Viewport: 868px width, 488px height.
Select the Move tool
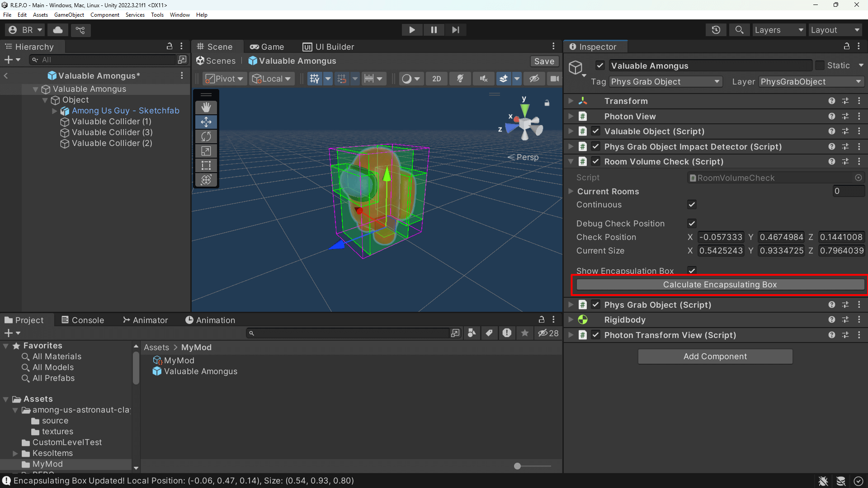point(206,122)
